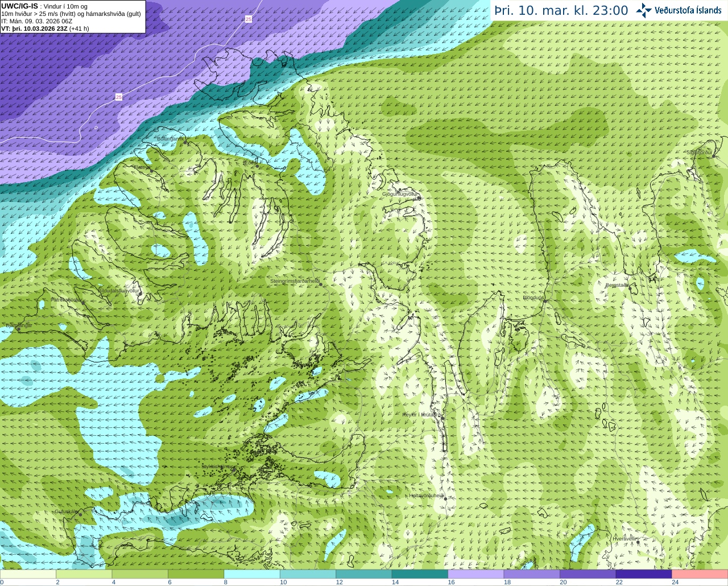
Task: Click the legend value '6'
Action: (x=169, y=582)
